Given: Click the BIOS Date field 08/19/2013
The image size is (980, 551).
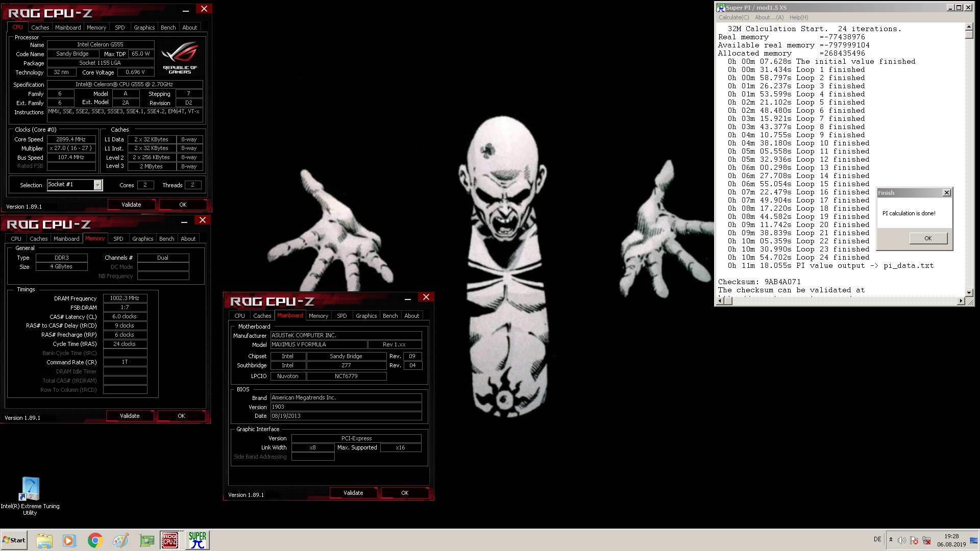Looking at the screenshot, I should (x=346, y=416).
